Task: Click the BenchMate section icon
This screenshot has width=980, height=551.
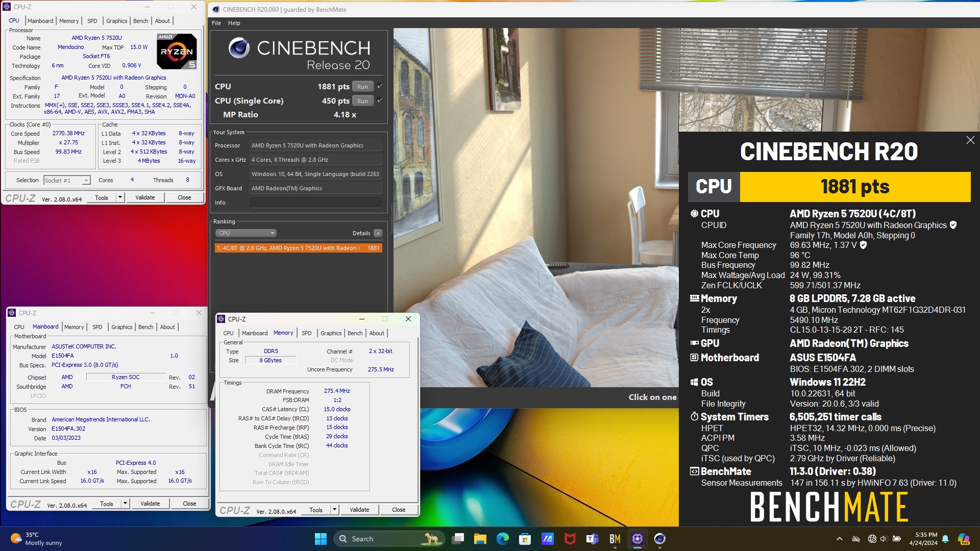Action: pos(694,471)
